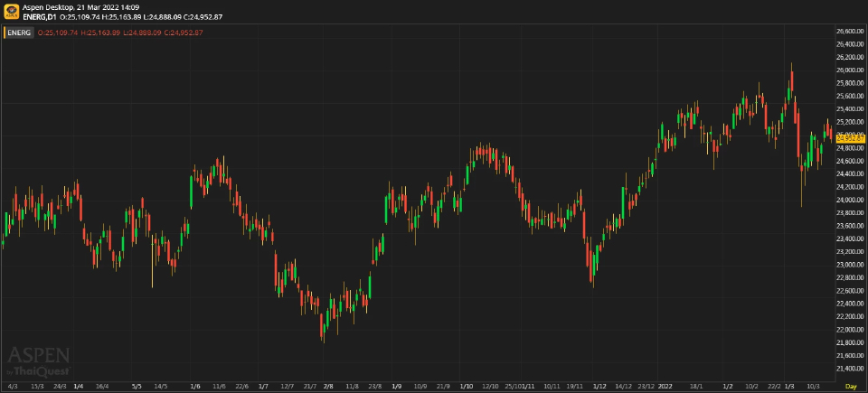
Task: Click the 25,600.00 price axis label
Action: [850, 96]
